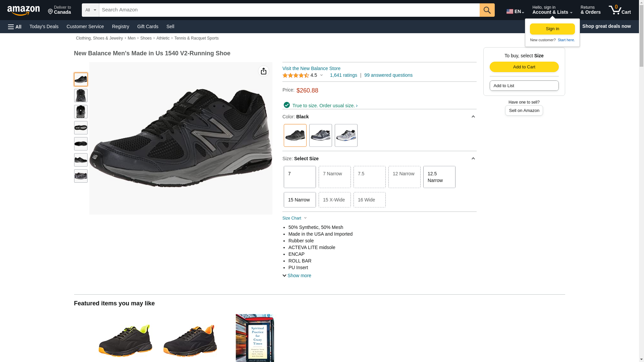Image resolution: width=644 pixels, height=362 pixels.
Task: Select the grey and blue shoe color swatch
Action: [x=346, y=135]
